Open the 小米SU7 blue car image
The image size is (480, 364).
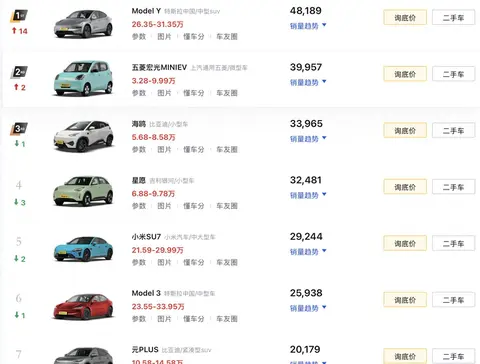tap(83, 249)
